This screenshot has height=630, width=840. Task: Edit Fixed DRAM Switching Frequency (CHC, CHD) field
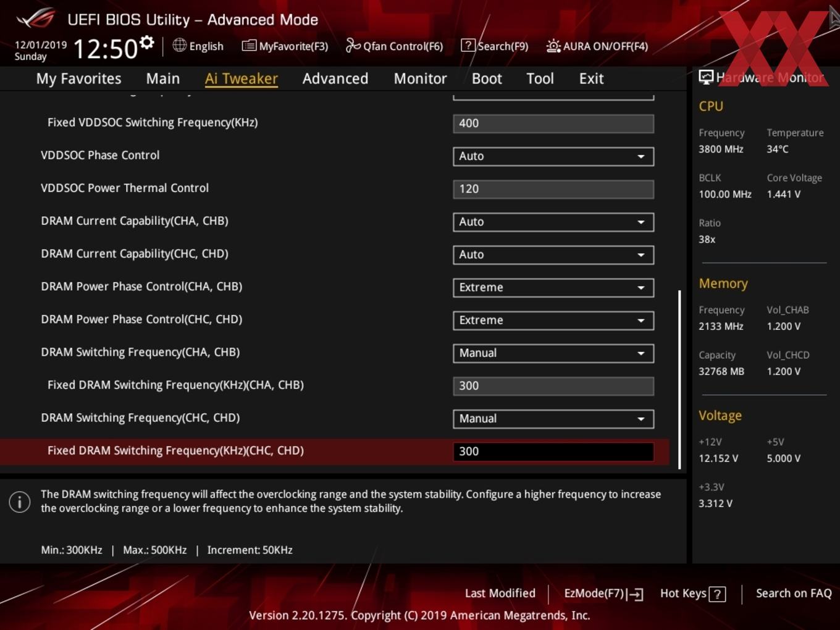point(553,451)
